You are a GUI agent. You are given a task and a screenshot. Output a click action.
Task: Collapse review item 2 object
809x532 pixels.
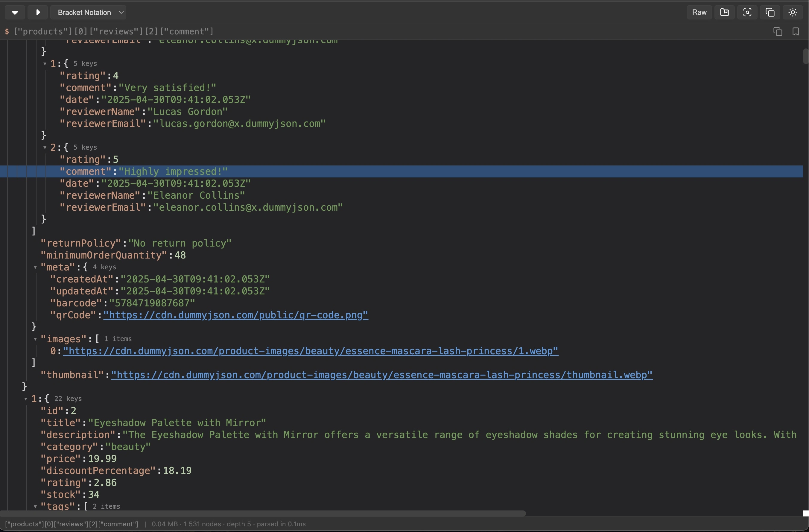pyautogui.click(x=45, y=148)
